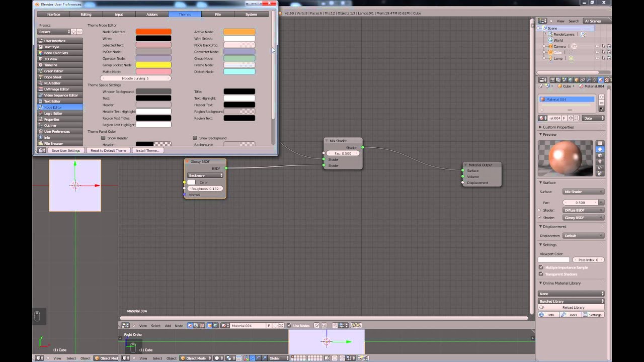Toggle Multiple Importance Sample checkbox

point(541,267)
